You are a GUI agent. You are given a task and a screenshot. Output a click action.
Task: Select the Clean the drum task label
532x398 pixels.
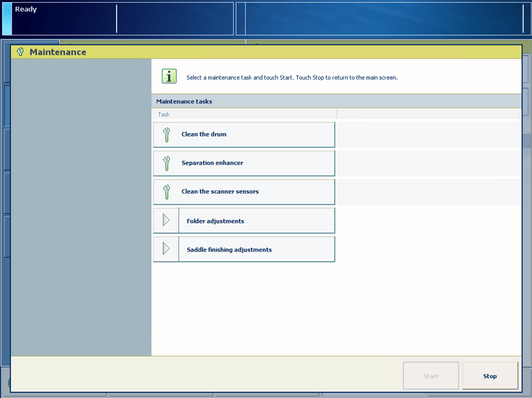[204, 135]
